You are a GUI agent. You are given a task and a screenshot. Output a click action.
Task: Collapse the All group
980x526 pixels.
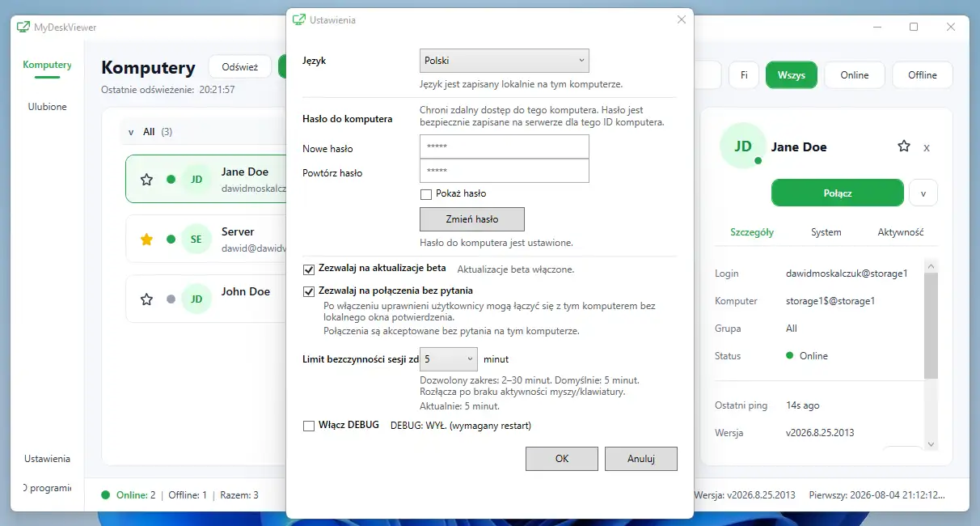click(x=132, y=131)
